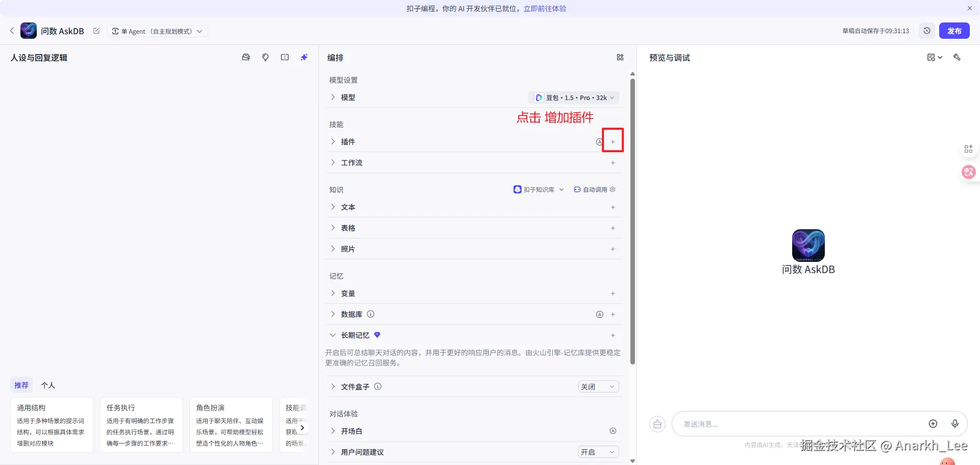Viewport: 980px width, 465px height.
Task: Select the 通用结构 prompt template card
Action: point(52,425)
